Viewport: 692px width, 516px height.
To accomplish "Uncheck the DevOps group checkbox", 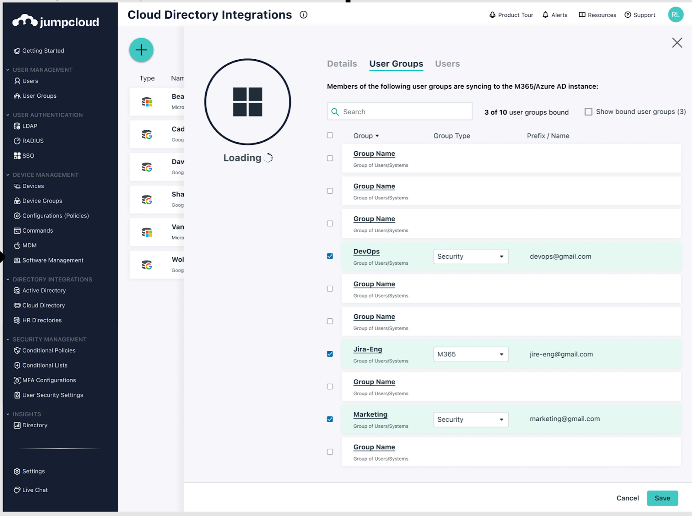I will pos(330,256).
